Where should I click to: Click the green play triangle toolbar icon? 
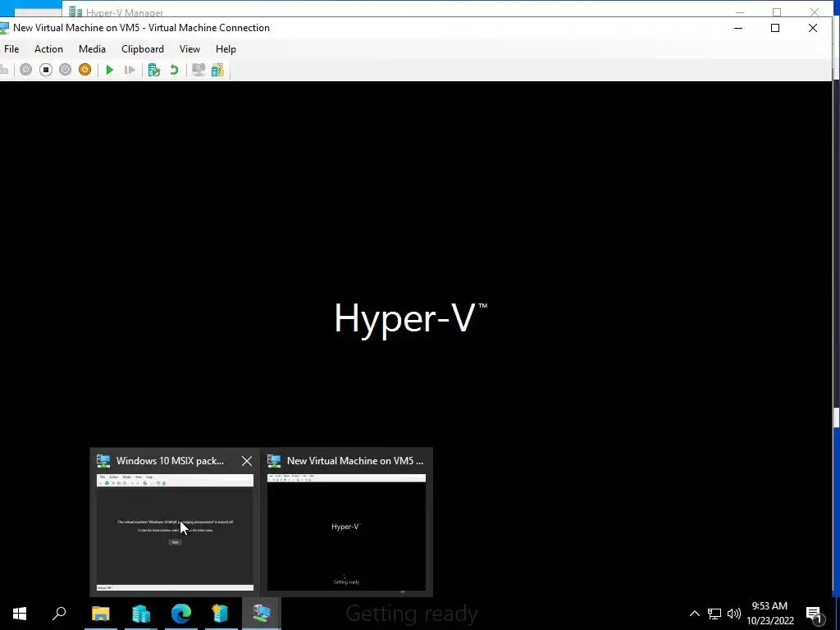tap(109, 70)
